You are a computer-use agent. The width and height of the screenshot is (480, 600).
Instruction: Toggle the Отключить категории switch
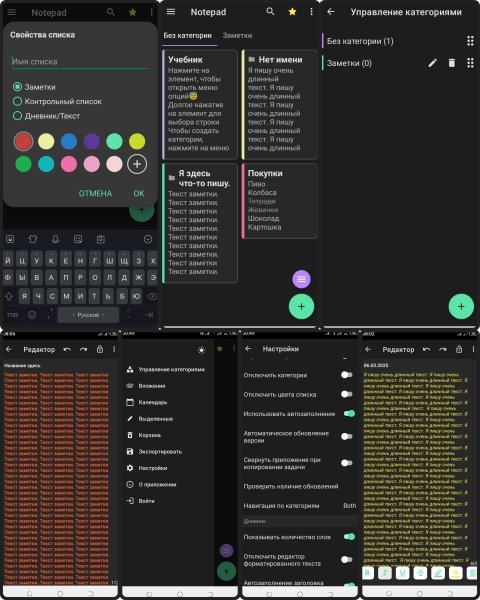point(347,375)
